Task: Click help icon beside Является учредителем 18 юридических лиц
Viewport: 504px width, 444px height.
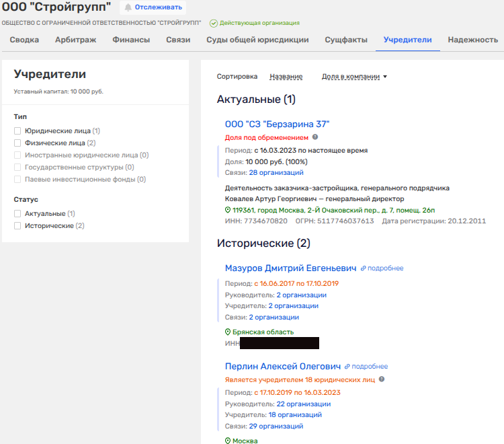Action: pos(382,379)
